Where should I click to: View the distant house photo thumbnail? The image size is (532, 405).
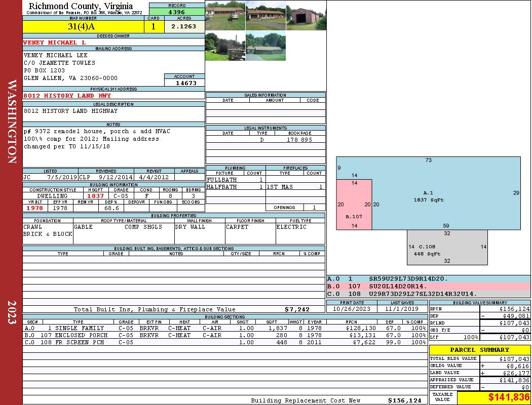click(265, 46)
